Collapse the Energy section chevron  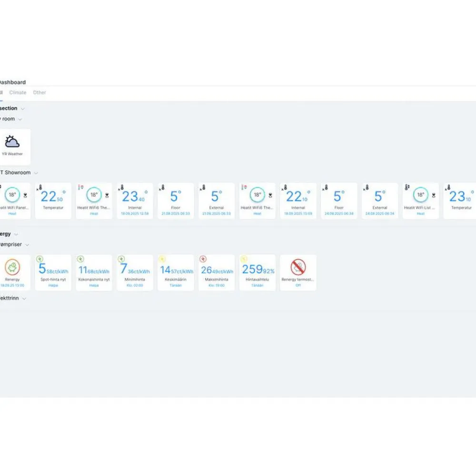16,234
